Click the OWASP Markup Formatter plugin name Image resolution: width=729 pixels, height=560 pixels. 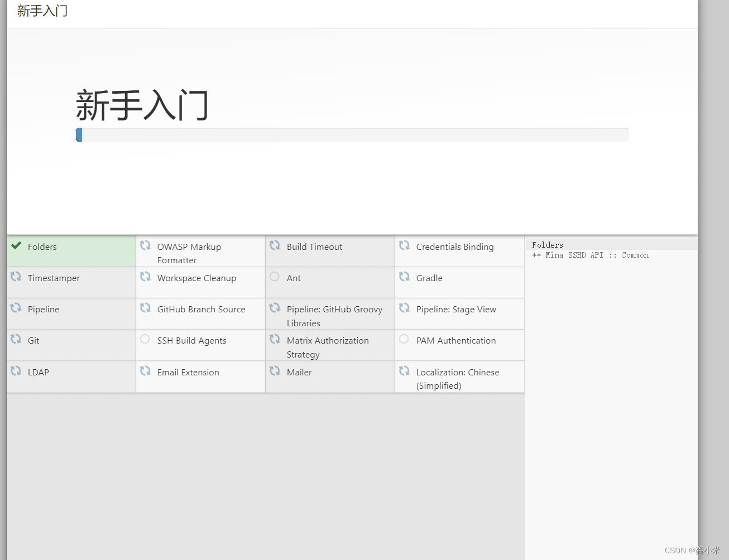pyautogui.click(x=189, y=253)
